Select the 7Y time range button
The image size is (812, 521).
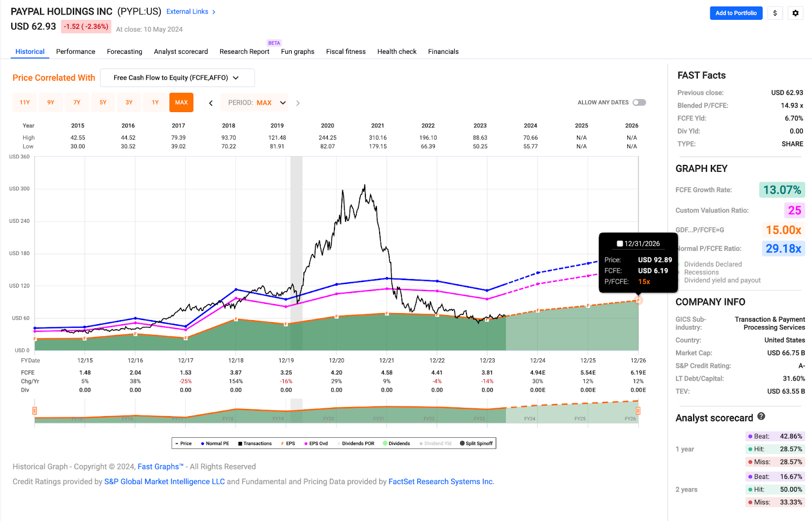(77, 102)
